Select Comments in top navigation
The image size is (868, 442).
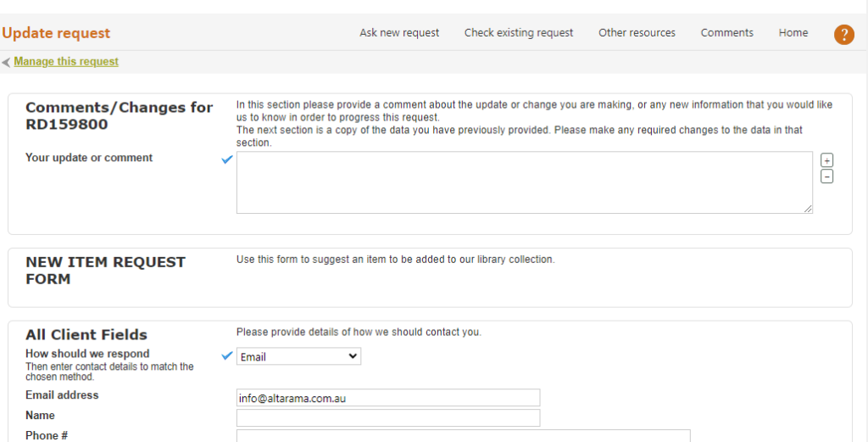(726, 33)
